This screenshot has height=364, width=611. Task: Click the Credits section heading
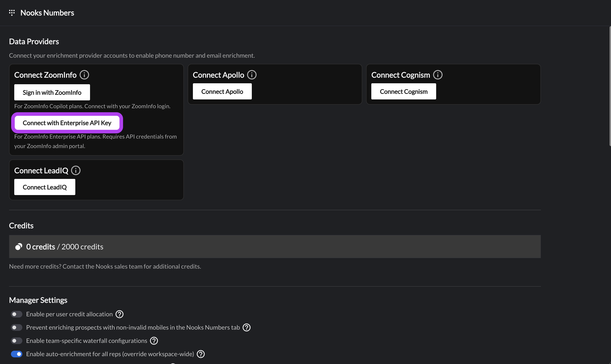[x=21, y=226]
